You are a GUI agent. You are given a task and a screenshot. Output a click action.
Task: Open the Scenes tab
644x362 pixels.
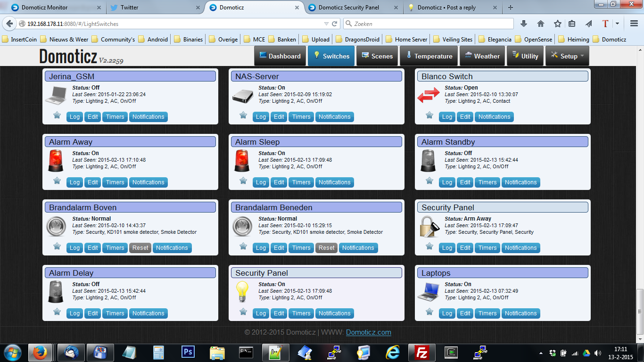click(377, 56)
